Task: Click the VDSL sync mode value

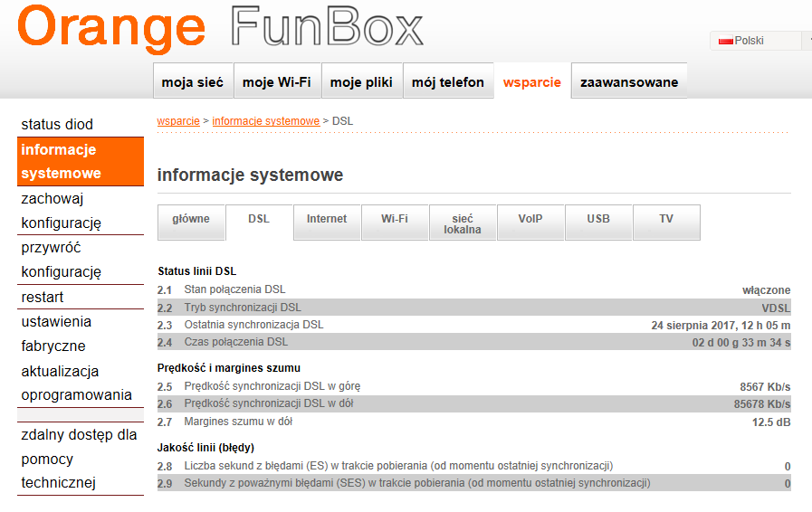Action: tap(776, 308)
